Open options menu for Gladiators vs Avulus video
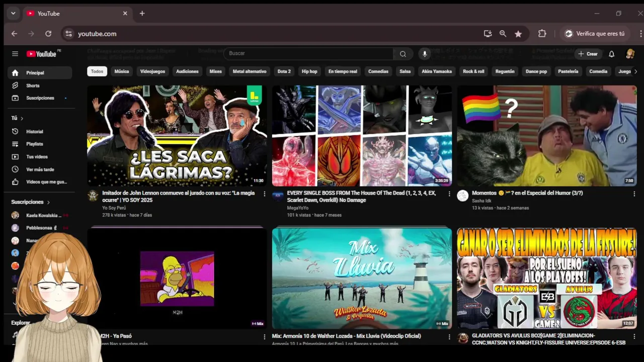 tap(634, 336)
